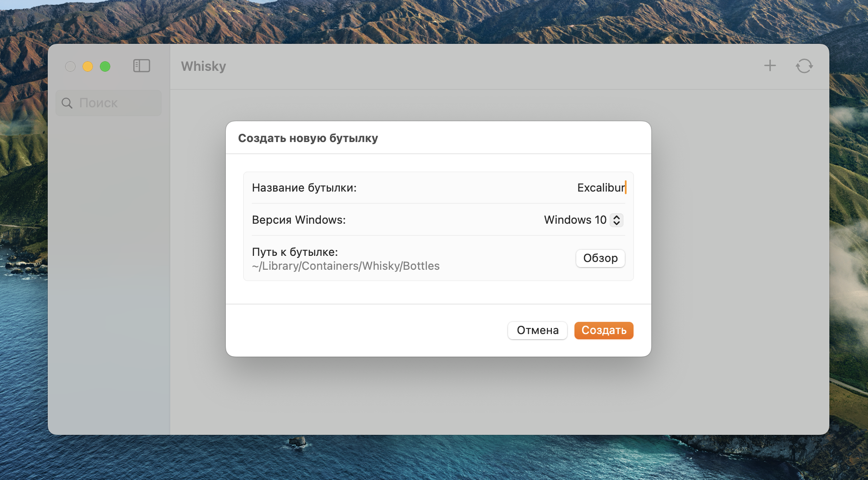The height and width of the screenshot is (480, 868).
Task: Click the Создать новую бутылку heading
Action: (x=308, y=138)
